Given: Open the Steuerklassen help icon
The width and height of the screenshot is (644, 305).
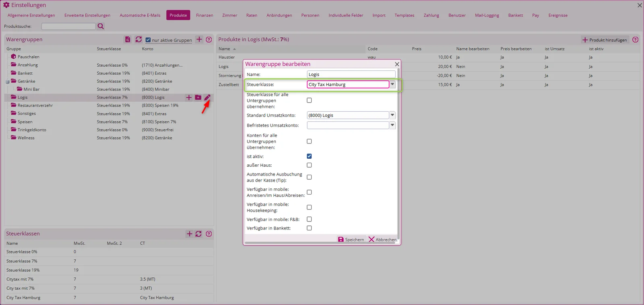Looking at the screenshot, I should point(209,234).
